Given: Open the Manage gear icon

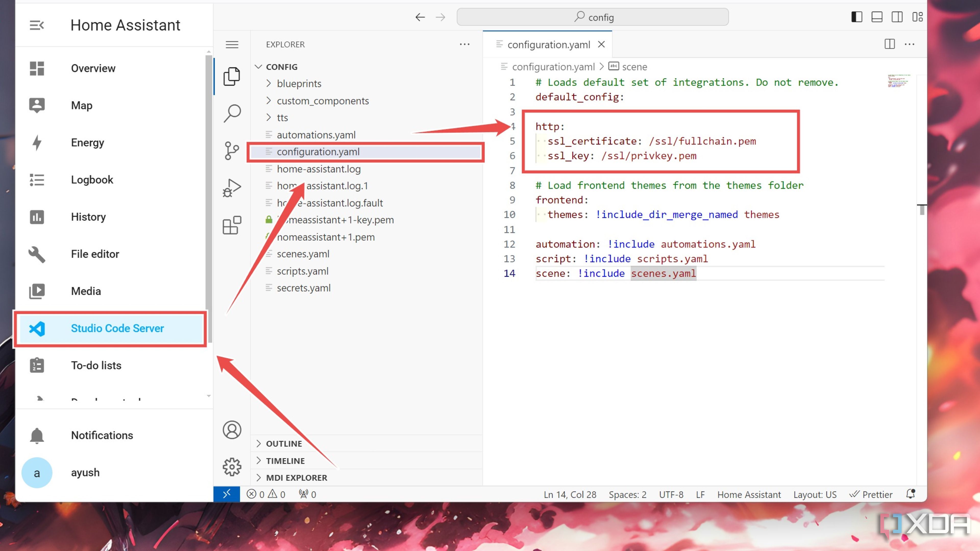Looking at the screenshot, I should [x=232, y=467].
